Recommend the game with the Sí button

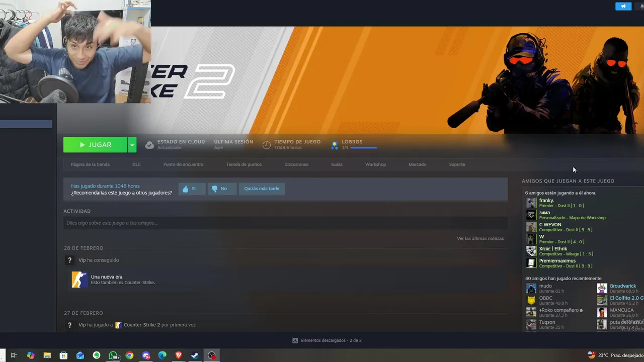coord(192,189)
